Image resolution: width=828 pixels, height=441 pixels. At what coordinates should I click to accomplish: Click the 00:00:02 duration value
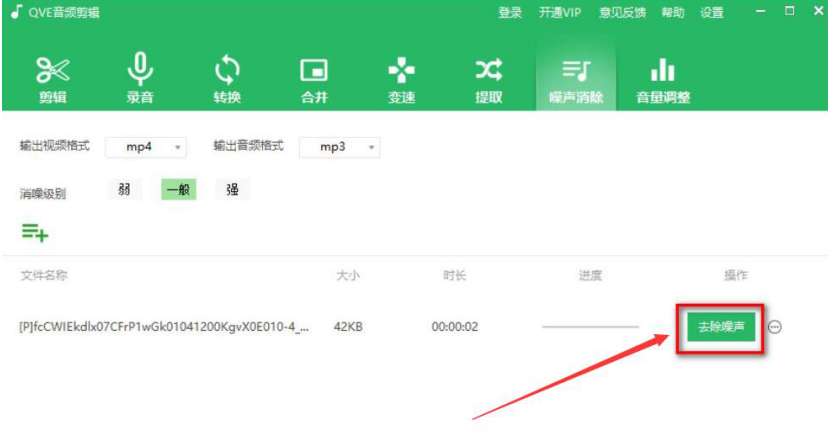[x=455, y=327]
